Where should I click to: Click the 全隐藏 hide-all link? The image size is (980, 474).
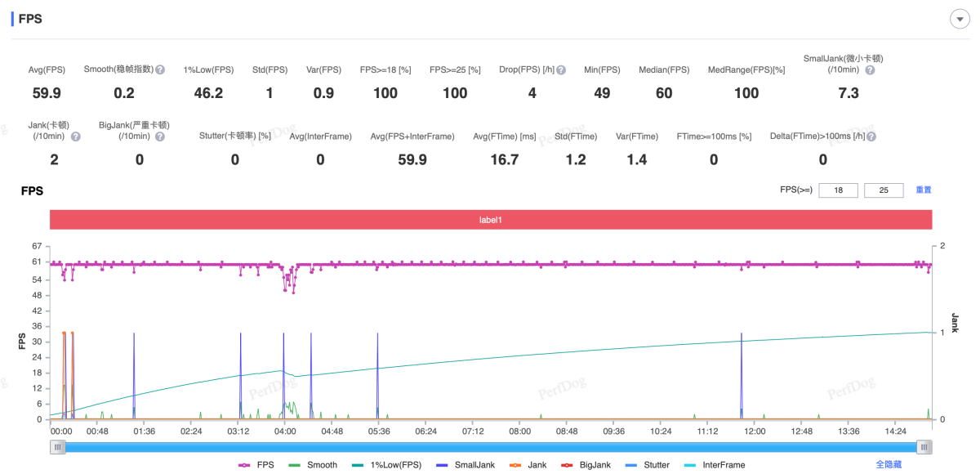(889, 464)
